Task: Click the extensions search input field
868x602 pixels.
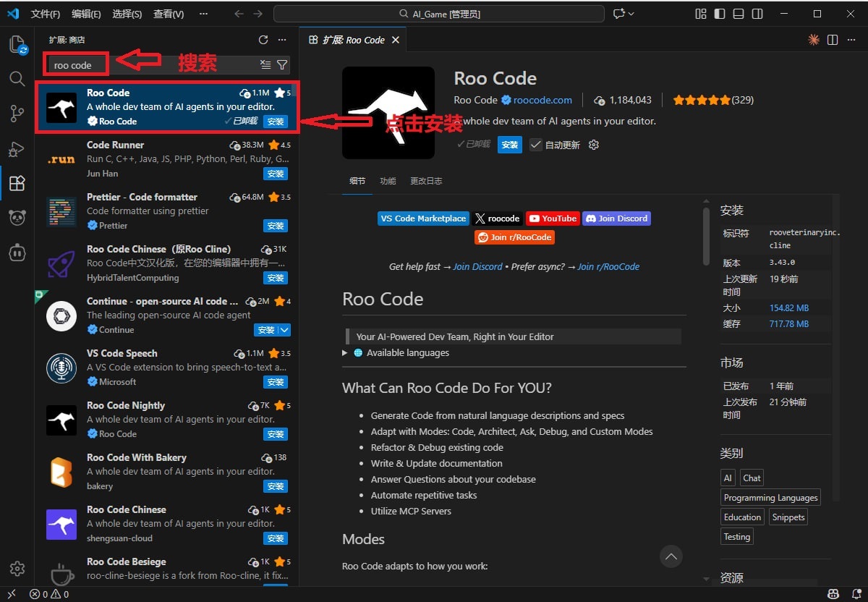Action: (x=76, y=65)
